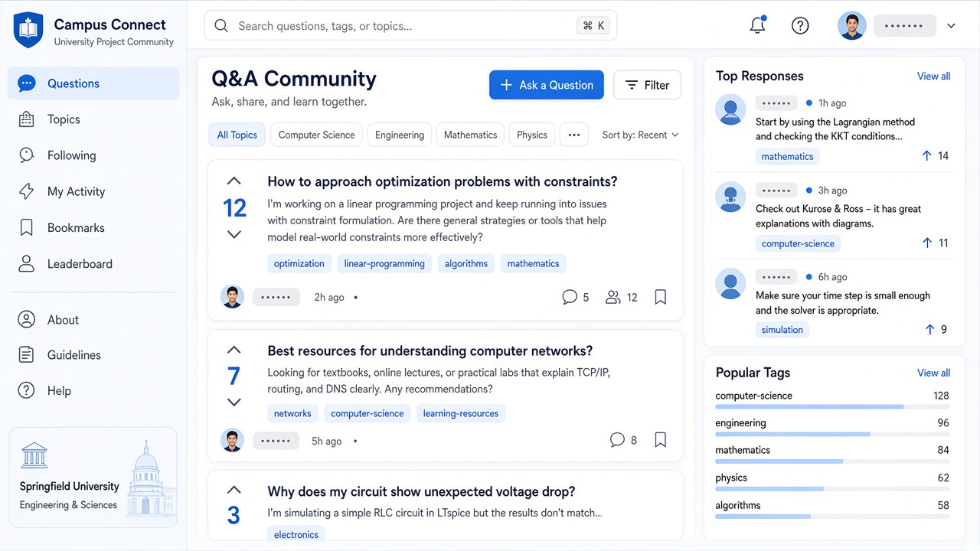This screenshot has height=551, width=980.
Task: Select the Computer Science topic tab
Action: tap(316, 135)
